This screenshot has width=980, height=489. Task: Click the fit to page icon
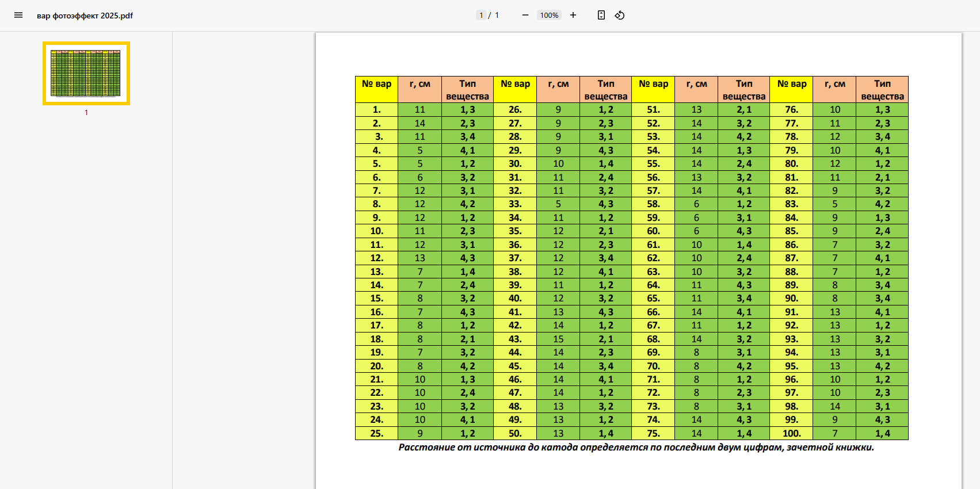coord(601,16)
